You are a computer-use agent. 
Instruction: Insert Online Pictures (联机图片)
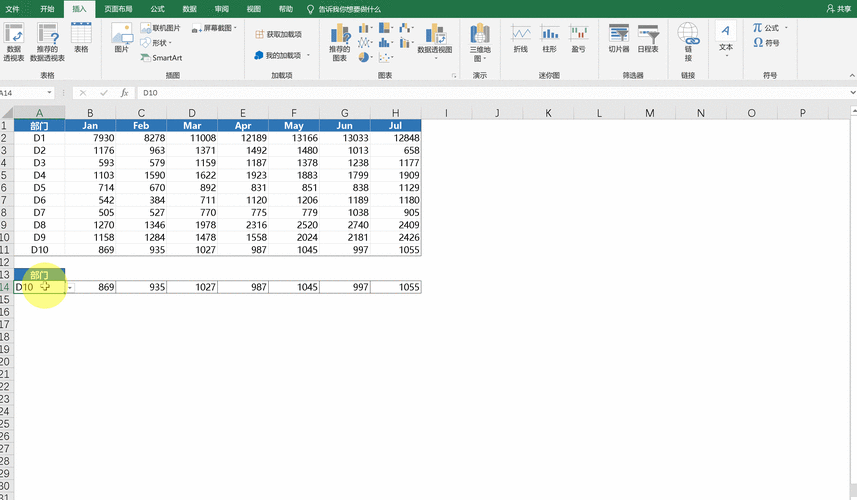(x=160, y=28)
